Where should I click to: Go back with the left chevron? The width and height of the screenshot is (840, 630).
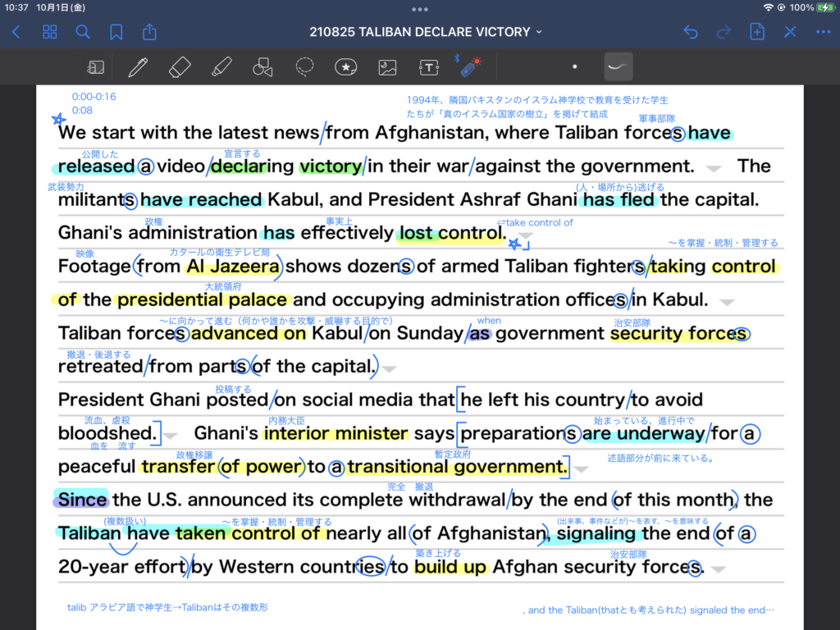point(16,32)
